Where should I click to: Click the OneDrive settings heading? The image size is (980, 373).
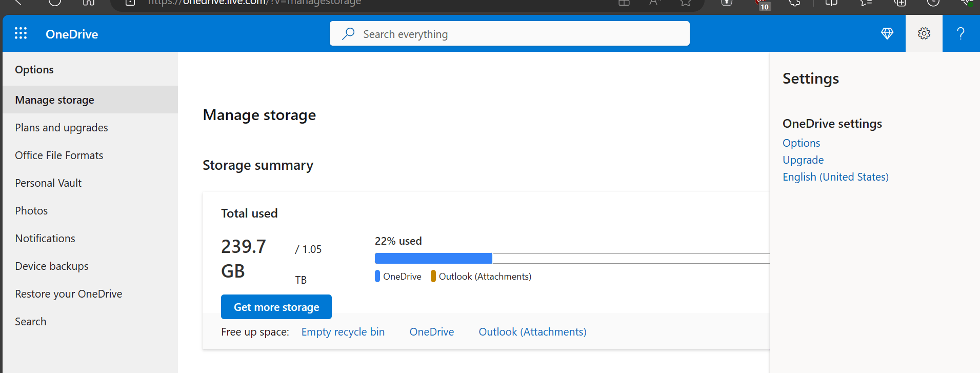(832, 124)
